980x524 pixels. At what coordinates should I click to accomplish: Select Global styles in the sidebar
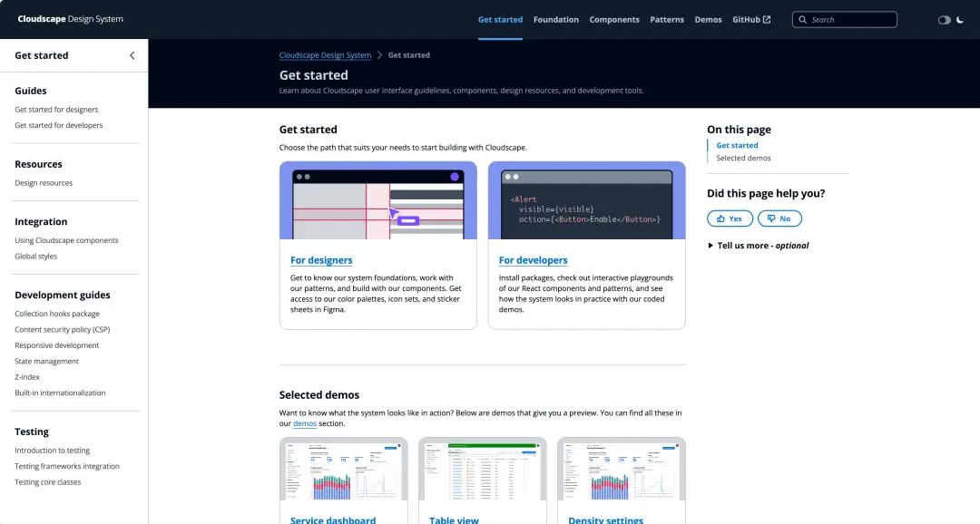tap(35, 257)
